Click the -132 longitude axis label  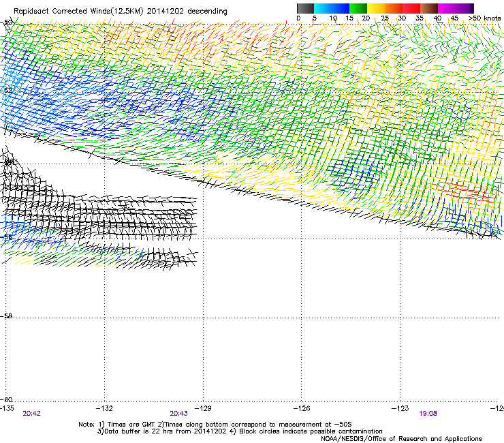tap(104, 408)
